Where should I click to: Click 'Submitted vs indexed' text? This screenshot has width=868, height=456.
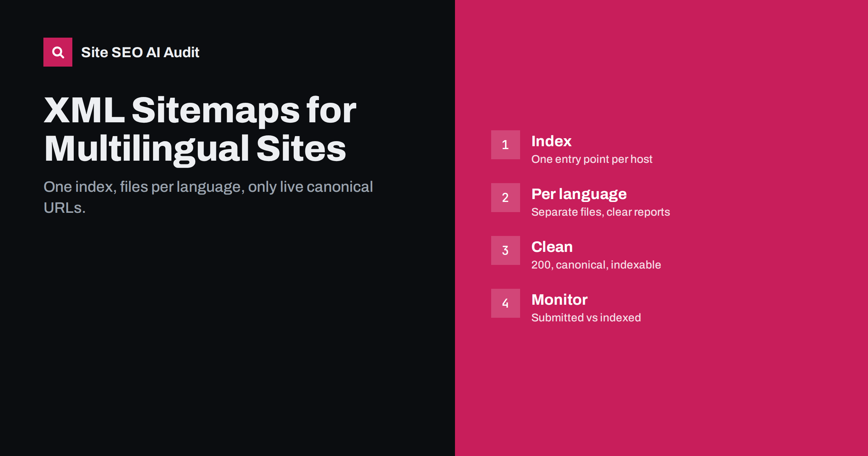[x=586, y=318]
